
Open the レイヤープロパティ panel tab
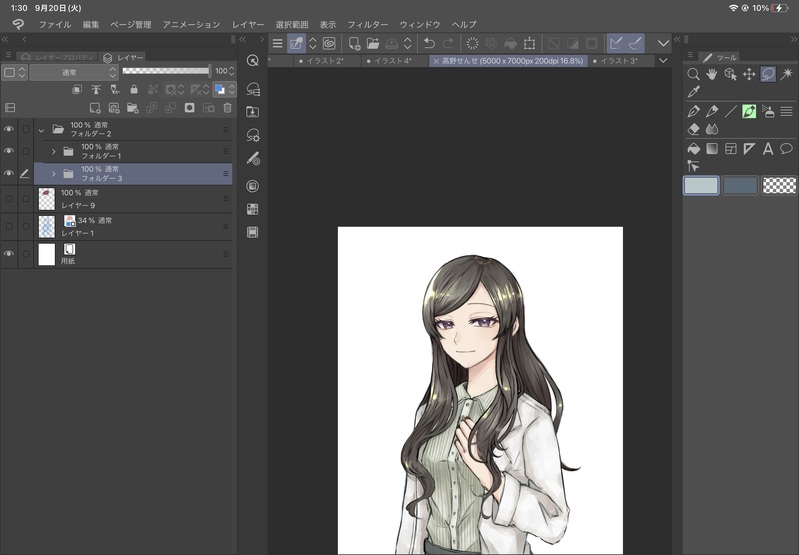click(x=59, y=58)
